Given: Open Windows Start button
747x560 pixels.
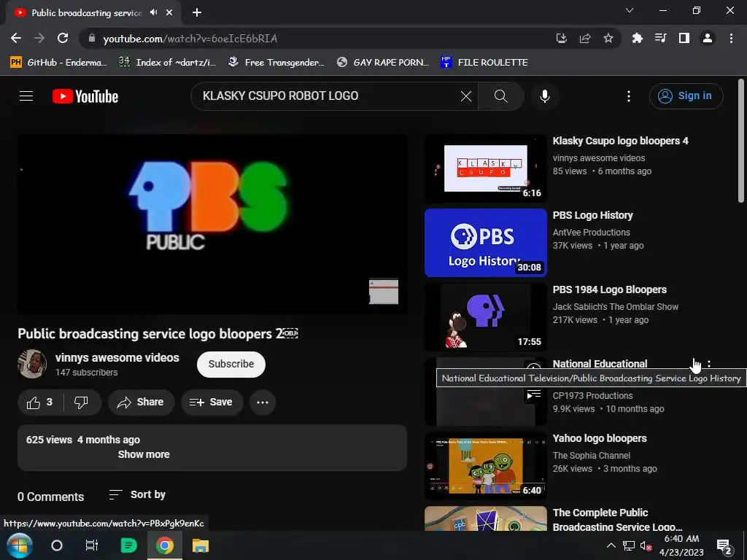Looking at the screenshot, I should pyautogui.click(x=20, y=545).
